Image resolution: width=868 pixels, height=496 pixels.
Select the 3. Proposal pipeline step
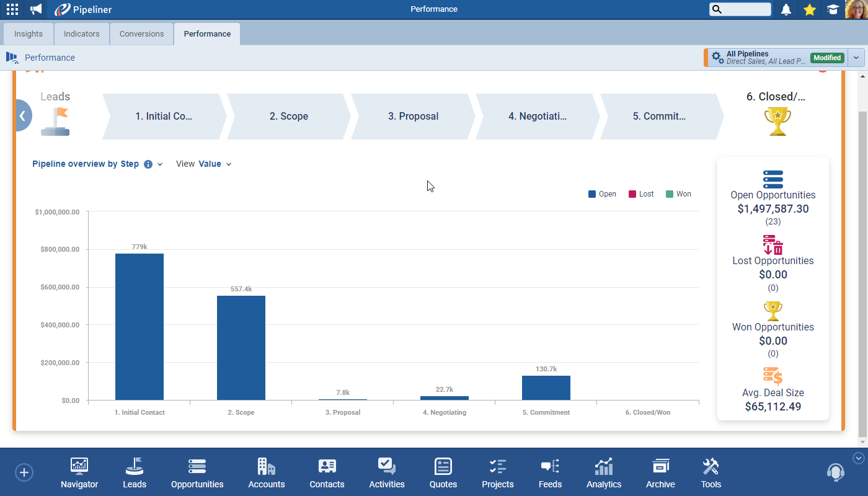pyautogui.click(x=413, y=117)
